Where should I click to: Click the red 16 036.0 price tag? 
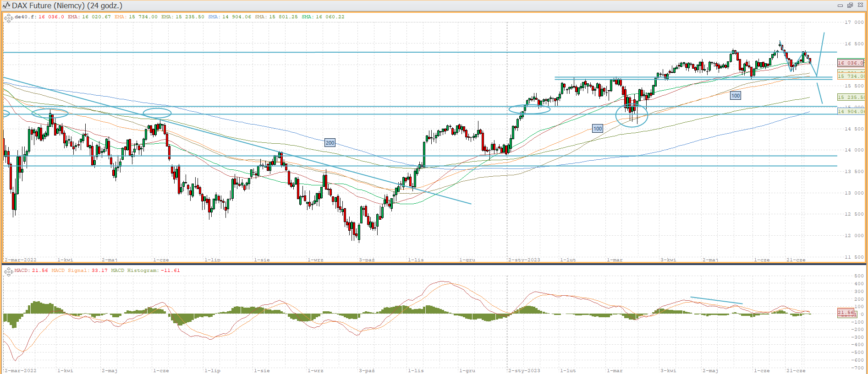(x=851, y=63)
